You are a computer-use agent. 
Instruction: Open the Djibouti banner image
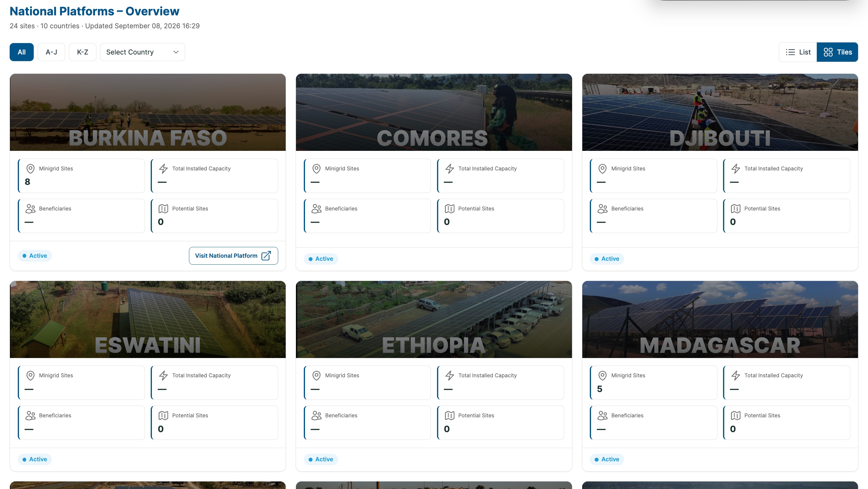click(x=720, y=112)
